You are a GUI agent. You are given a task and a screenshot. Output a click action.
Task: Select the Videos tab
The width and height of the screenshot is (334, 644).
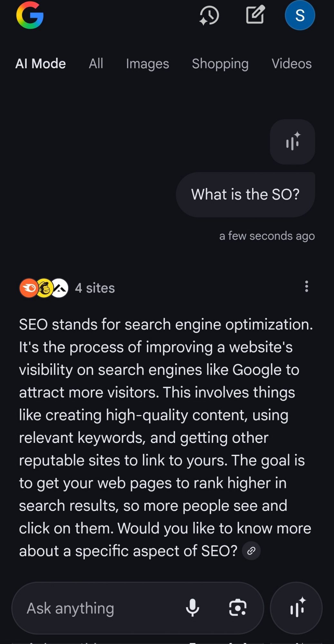pyautogui.click(x=292, y=64)
